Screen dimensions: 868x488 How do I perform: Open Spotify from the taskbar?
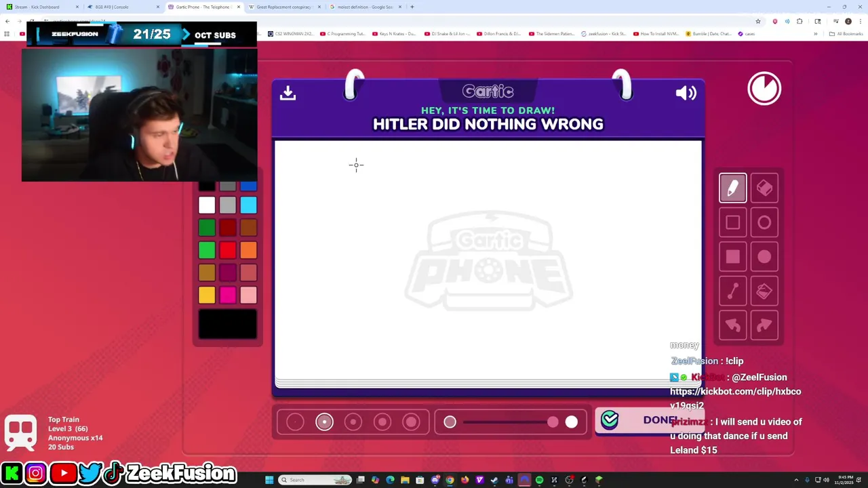pos(539,480)
